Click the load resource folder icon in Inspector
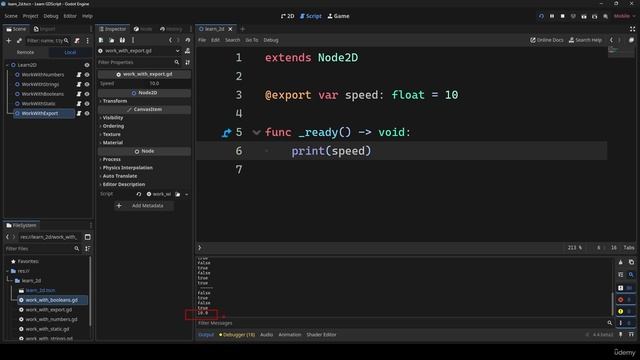This screenshot has width=640, height=360. click(x=111, y=40)
